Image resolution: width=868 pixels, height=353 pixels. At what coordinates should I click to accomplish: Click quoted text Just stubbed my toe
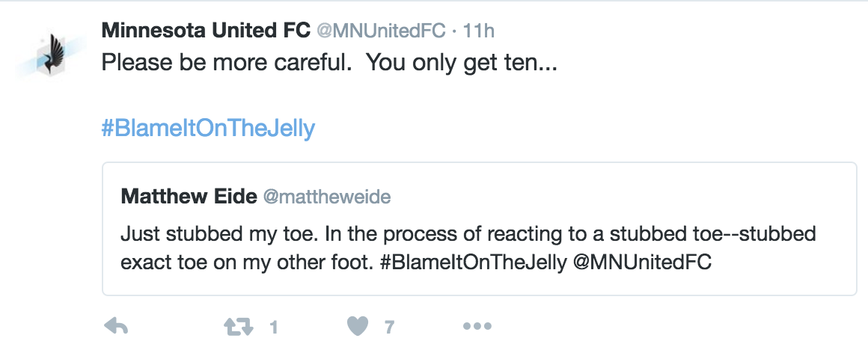pyautogui.click(x=220, y=234)
